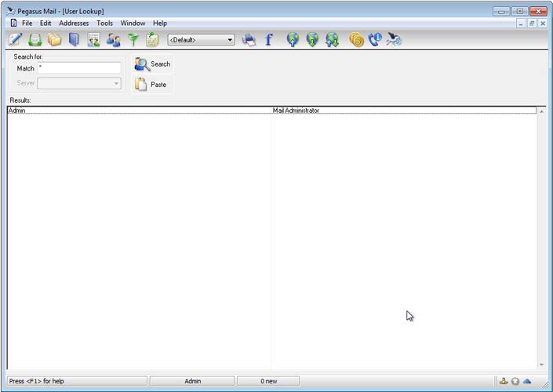This screenshot has width=553, height=392.
Task: Open the address books icon
Action: 74,39
